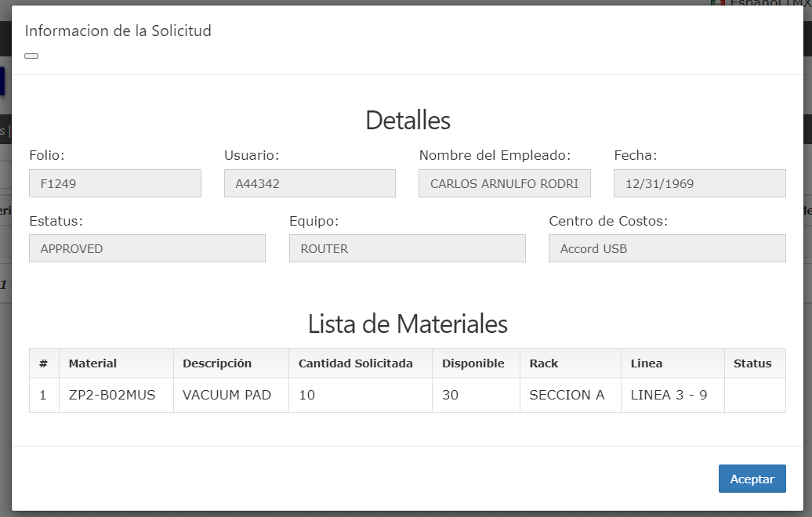Select the Folio field showing F1249
812x517 pixels.
coord(115,183)
